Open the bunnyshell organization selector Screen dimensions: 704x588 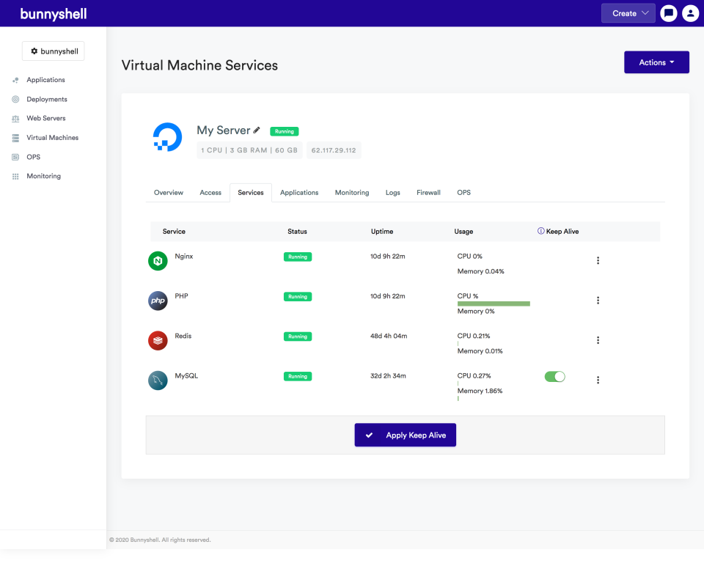coord(54,51)
